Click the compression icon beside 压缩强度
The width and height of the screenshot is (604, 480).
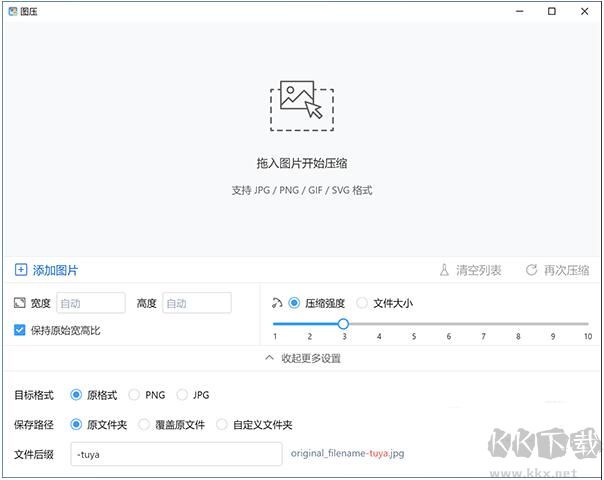tap(277, 303)
